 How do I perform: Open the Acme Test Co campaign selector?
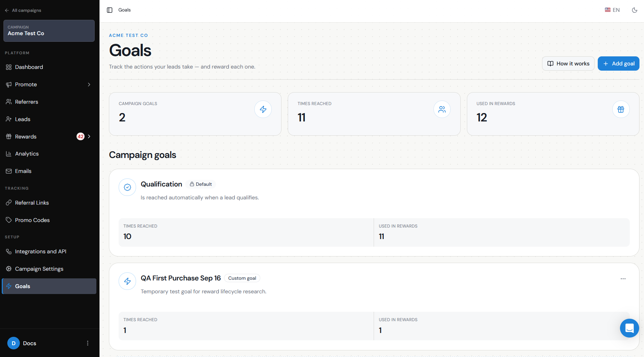(x=49, y=31)
